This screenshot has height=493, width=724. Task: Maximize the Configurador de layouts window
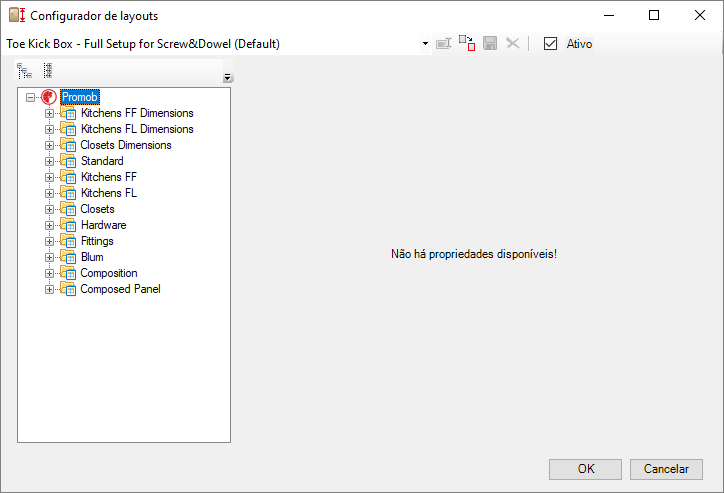654,15
